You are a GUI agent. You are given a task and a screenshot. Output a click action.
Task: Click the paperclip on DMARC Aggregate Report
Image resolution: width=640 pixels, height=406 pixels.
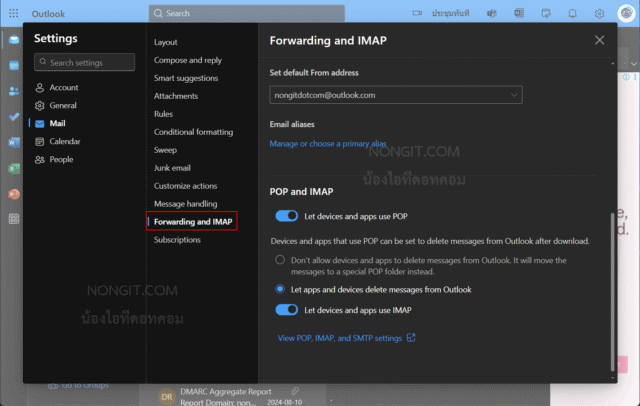coord(295,391)
